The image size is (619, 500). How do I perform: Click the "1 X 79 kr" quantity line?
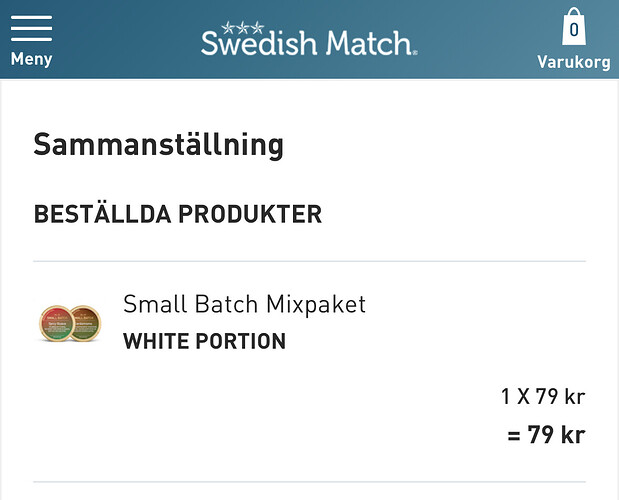(x=542, y=396)
